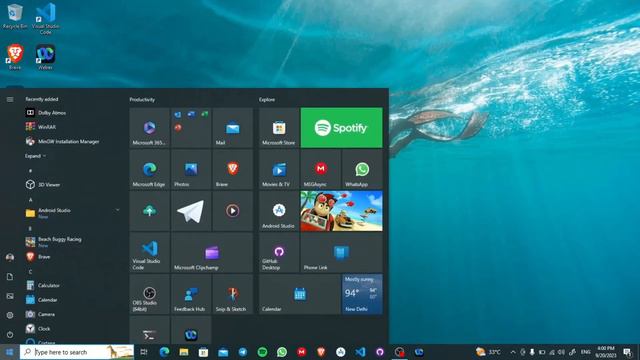This screenshot has width=640, height=360.
Task: Open the OBS Studio (64bit) tile
Action: [149, 294]
